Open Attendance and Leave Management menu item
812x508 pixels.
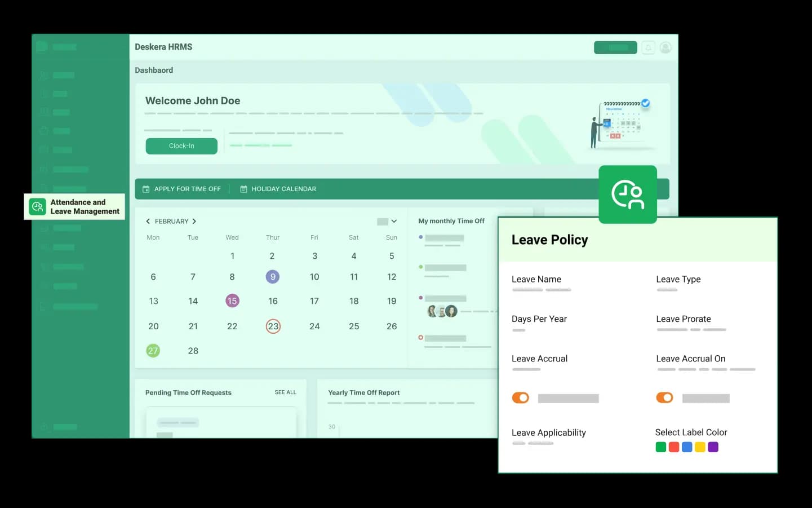click(74, 207)
